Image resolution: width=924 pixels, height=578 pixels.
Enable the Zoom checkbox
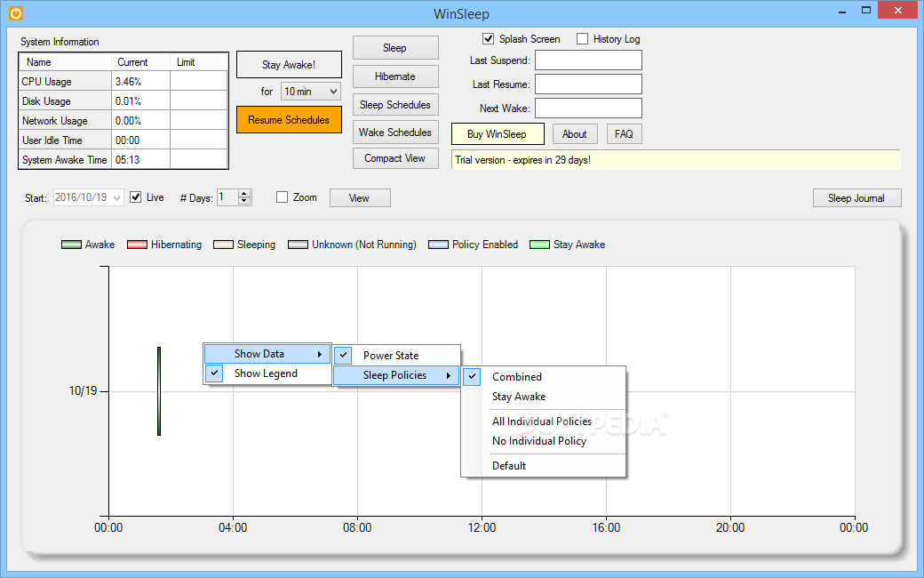(283, 197)
